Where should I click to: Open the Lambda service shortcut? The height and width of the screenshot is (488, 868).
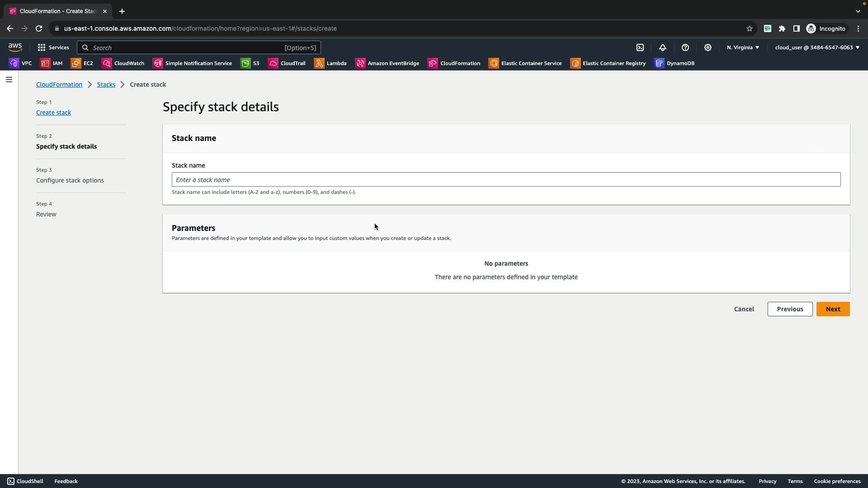tap(330, 63)
